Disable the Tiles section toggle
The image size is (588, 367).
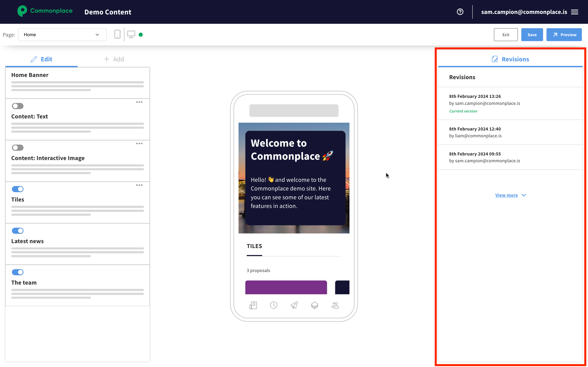click(x=18, y=189)
